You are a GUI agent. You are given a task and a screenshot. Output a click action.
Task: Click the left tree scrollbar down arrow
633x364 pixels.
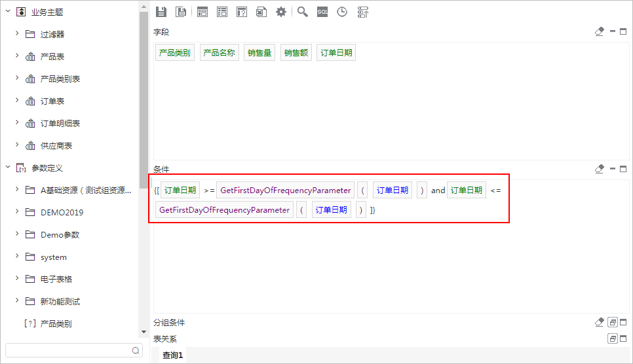(144, 332)
